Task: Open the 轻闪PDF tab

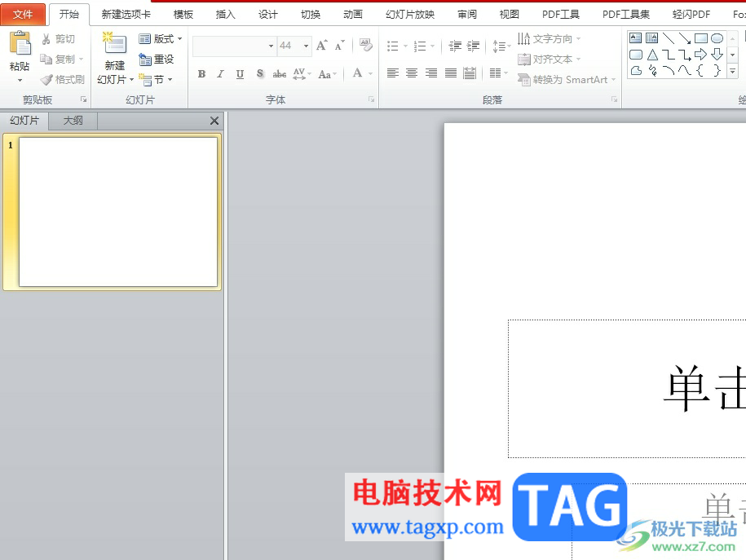Action: point(691,15)
